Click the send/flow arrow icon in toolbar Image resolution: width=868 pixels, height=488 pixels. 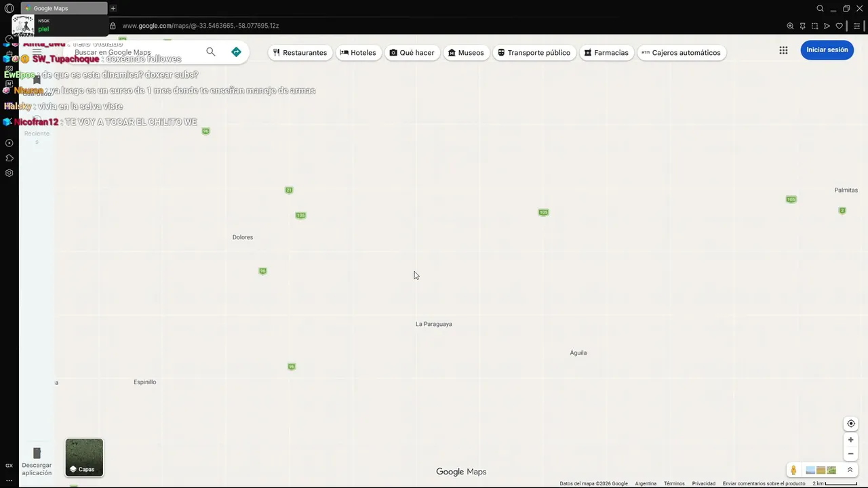pos(827,26)
